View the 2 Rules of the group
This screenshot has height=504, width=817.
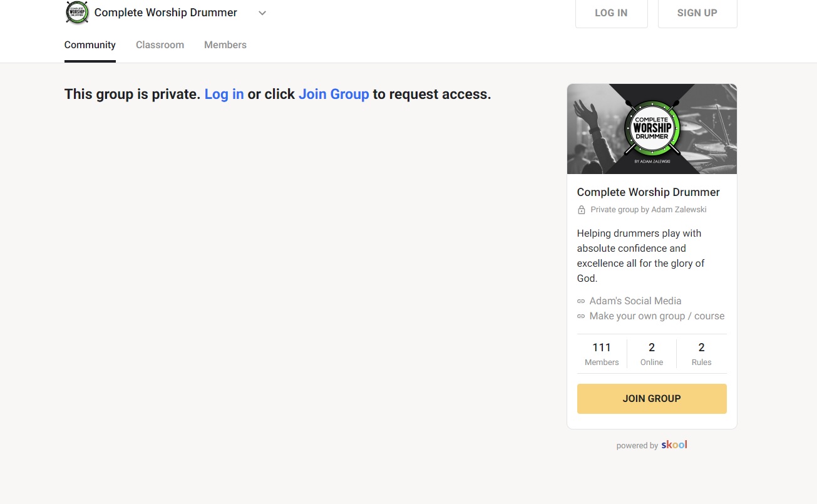point(701,353)
